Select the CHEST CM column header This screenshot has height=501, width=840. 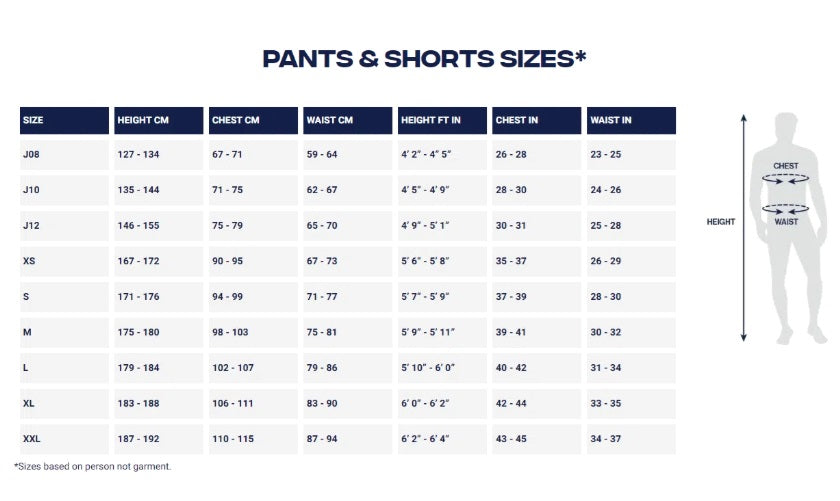tap(253, 121)
